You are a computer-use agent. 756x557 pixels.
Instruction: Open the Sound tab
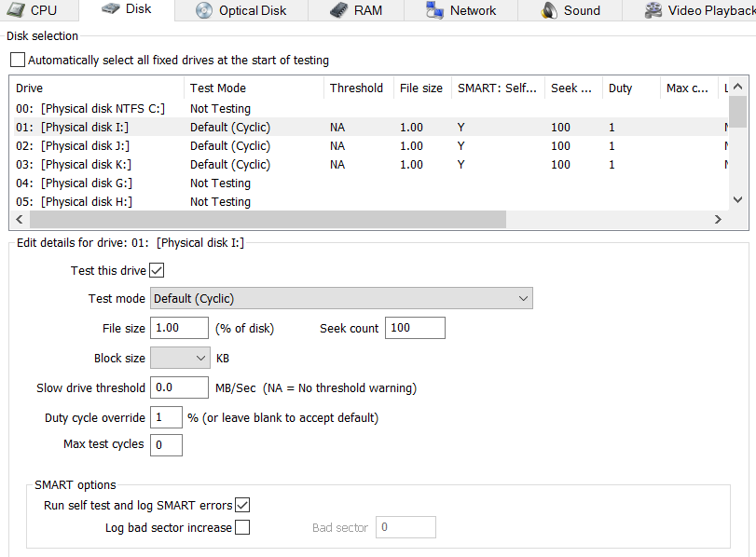pyautogui.click(x=570, y=10)
